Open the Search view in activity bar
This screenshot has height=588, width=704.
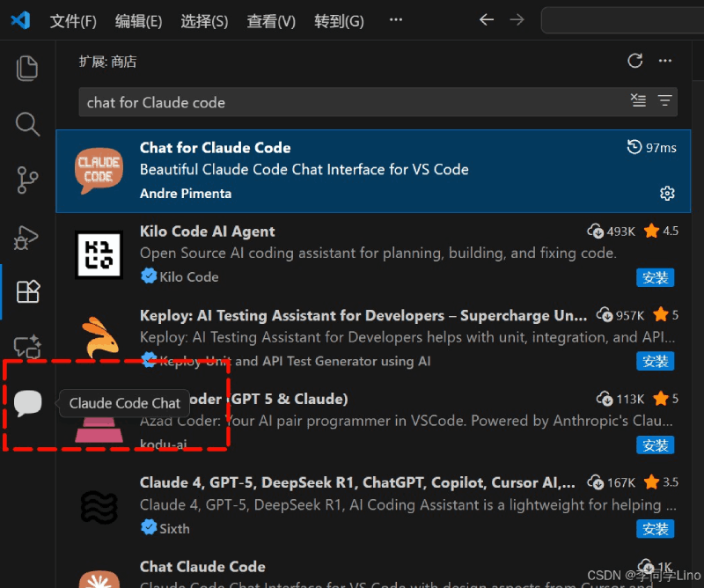pyautogui.click(x=27, y=124)
